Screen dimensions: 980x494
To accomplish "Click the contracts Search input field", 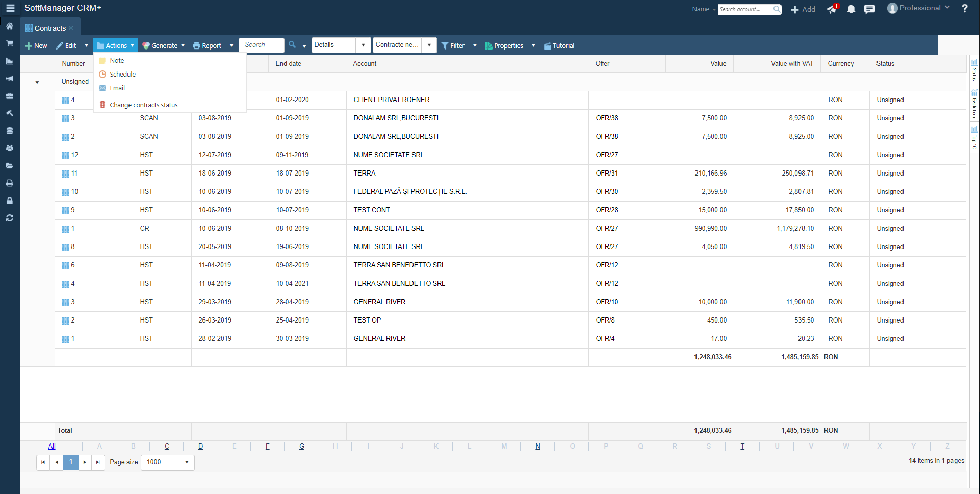I will tap(262, 45).
